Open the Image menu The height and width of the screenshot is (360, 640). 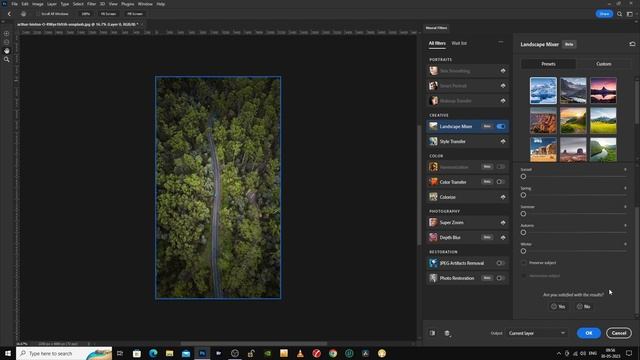click(x=38, y=4)
